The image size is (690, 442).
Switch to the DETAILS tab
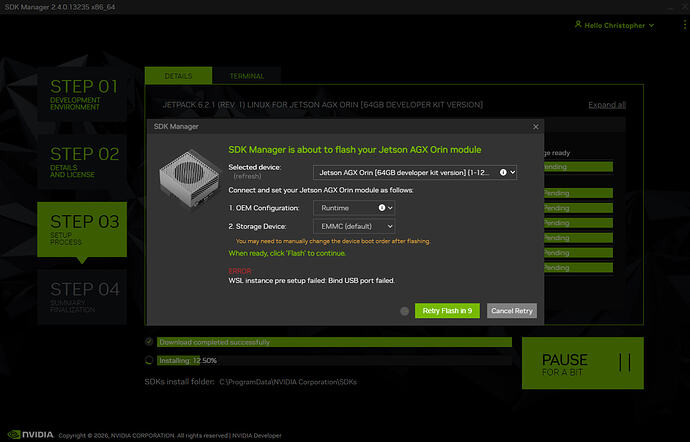178,76
